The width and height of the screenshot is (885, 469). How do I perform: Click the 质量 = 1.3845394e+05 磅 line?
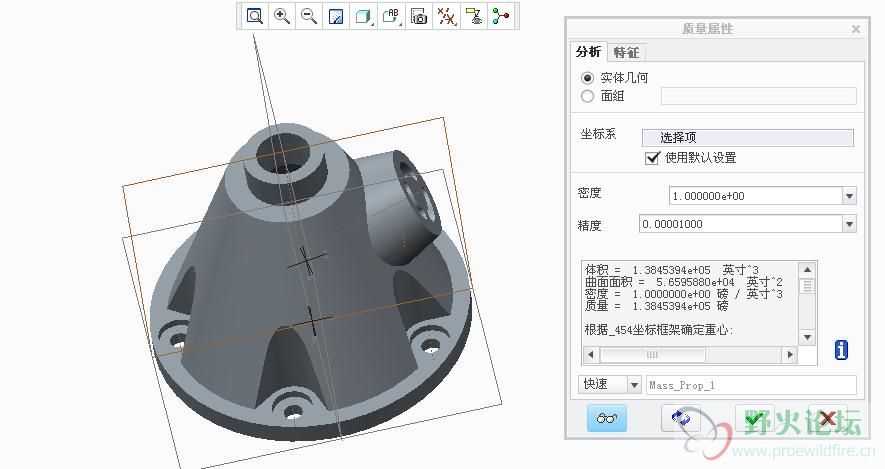point(656,306)
